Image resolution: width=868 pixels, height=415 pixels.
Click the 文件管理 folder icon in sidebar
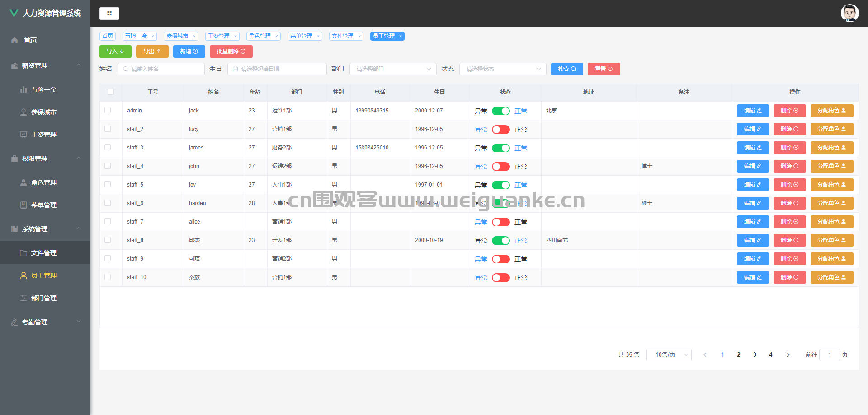pos(24,253)
